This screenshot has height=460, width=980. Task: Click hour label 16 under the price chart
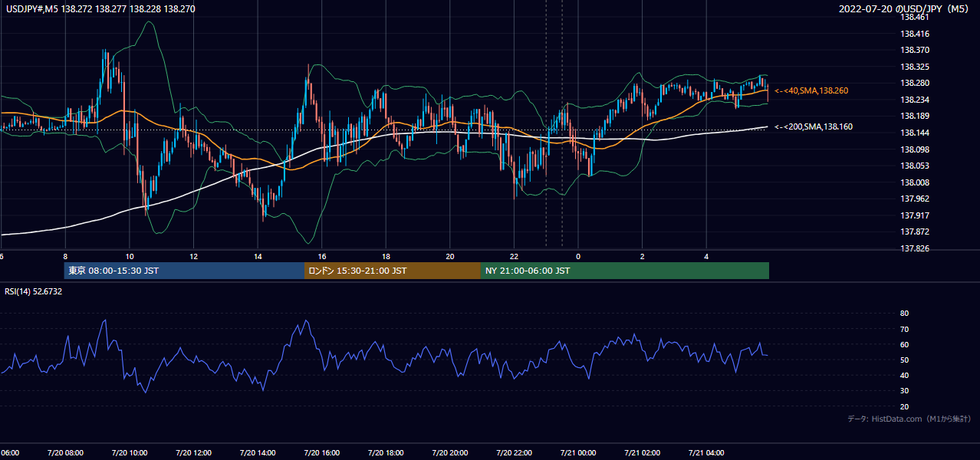click(322, 257)
